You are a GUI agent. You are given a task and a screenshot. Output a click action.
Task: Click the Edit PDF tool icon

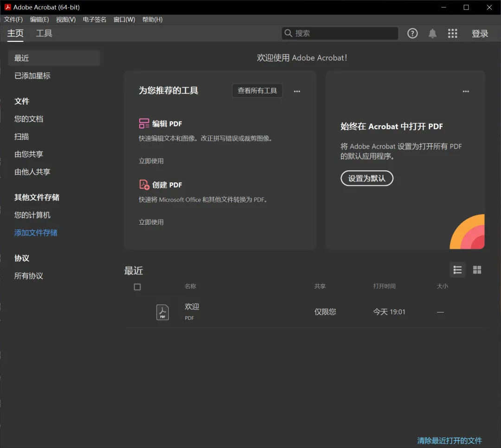coord(144,123)
